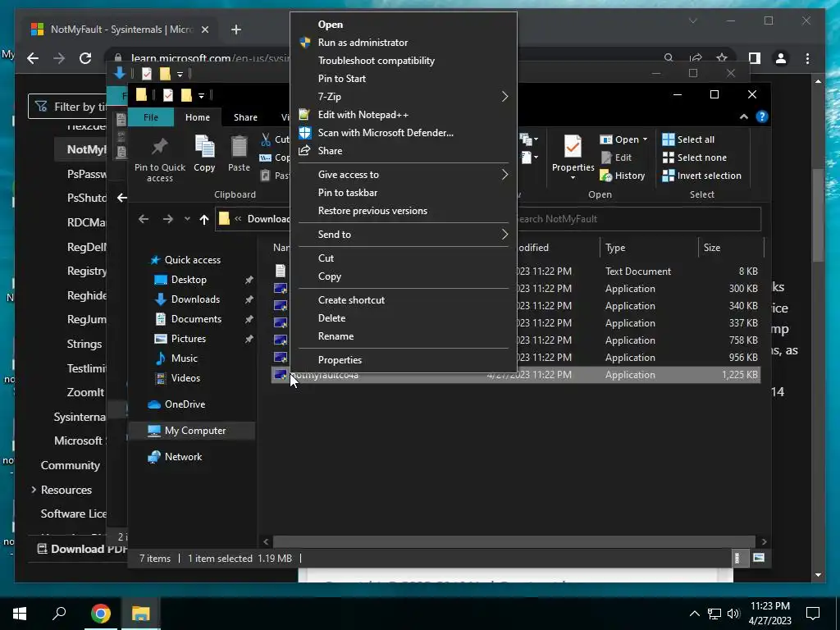The image size is (840, 630).
Task: Click the Explorer back arrow
Action: point(144,219)
